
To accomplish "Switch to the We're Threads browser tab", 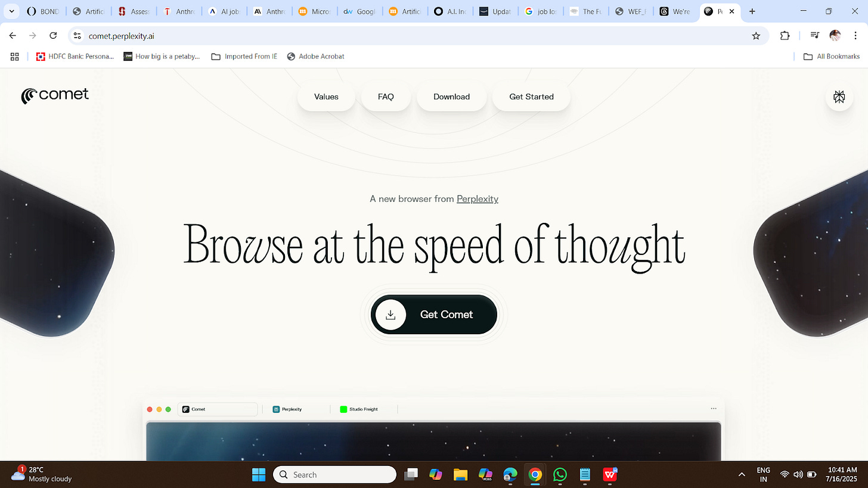I will 675,11.
